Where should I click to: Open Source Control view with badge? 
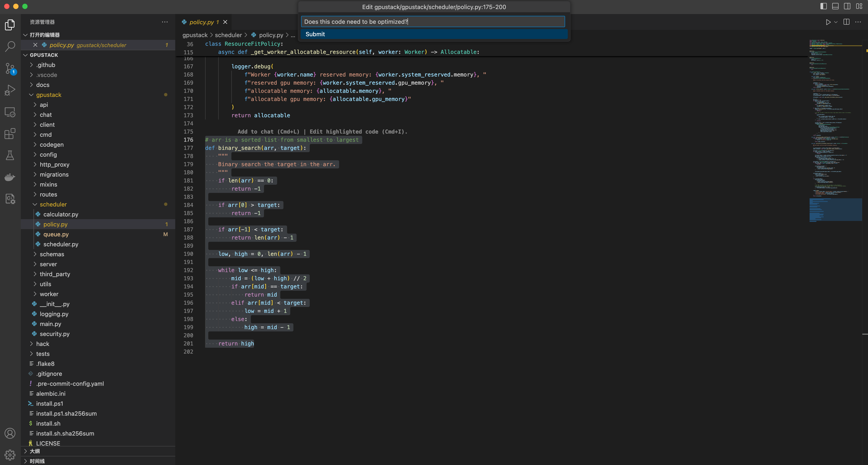[10, 68]
